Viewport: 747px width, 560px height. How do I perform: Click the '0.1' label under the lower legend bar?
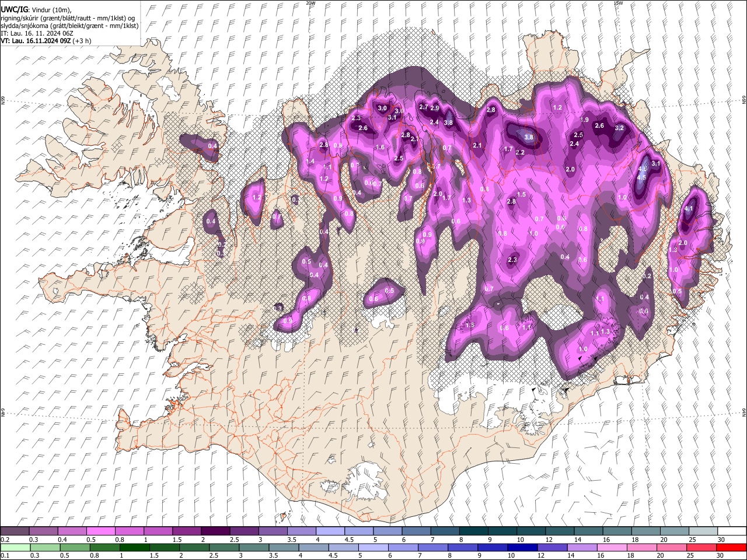click(5, 556)
